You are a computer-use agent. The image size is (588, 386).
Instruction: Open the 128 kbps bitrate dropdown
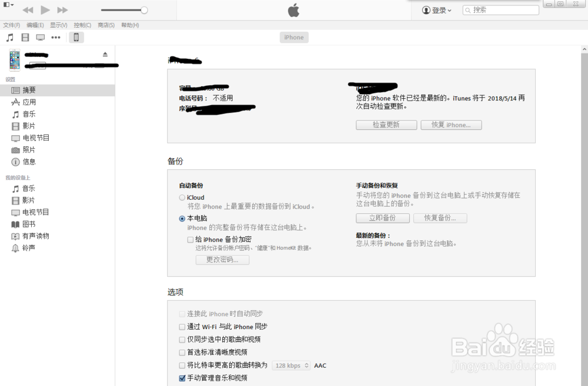pyautogui.click(x=291, y=365)
